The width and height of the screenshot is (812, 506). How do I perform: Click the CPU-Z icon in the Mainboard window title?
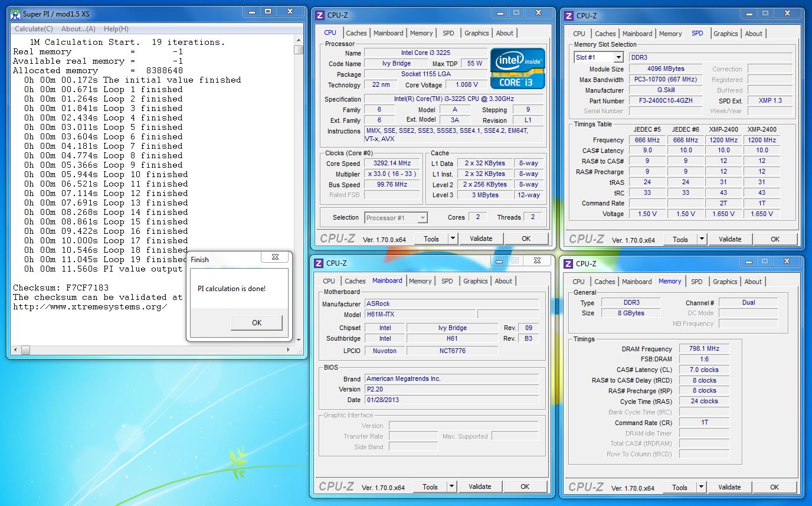[x=319, y=263]
